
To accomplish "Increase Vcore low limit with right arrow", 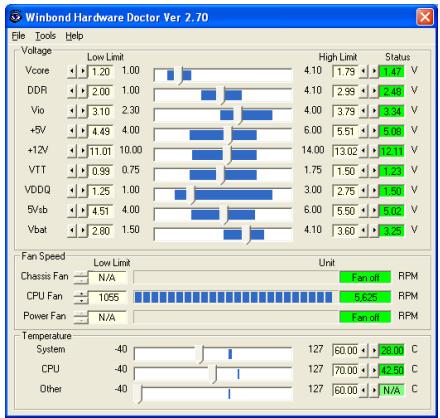I will (x=82, y=71).
